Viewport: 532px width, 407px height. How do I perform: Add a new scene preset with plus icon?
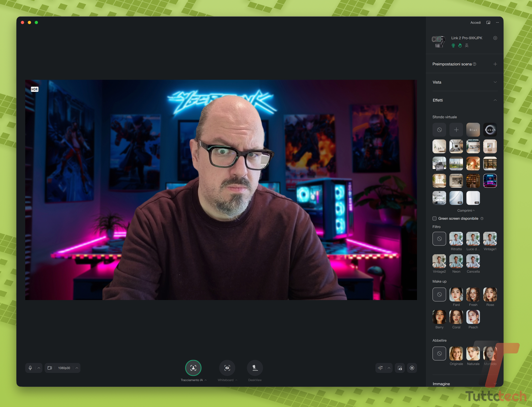495,64
